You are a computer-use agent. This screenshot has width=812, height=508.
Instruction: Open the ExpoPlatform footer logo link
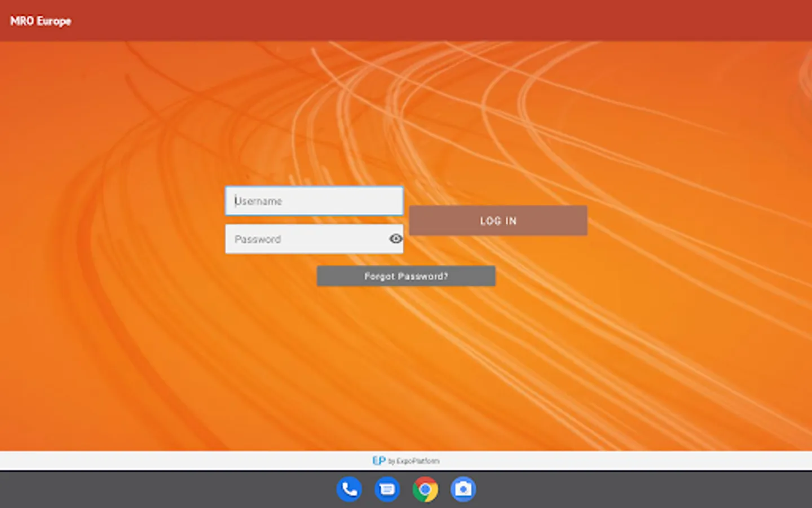pos(406,461)
